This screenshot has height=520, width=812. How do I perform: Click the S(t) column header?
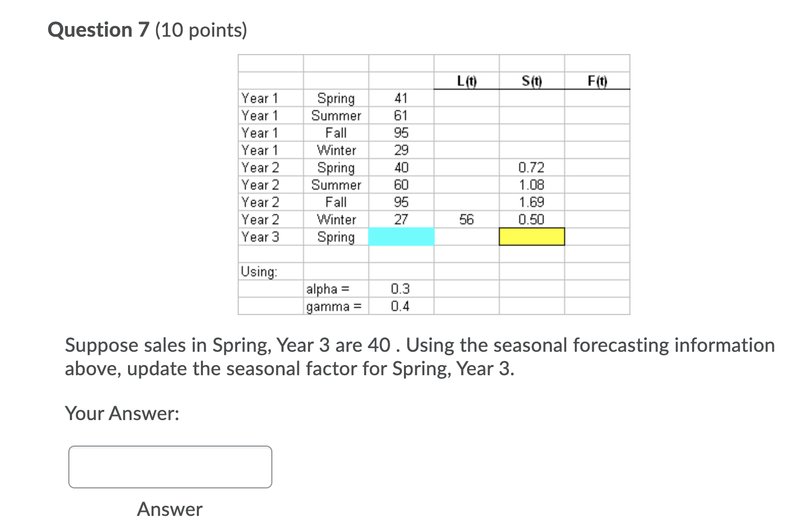tap(532, 80)
